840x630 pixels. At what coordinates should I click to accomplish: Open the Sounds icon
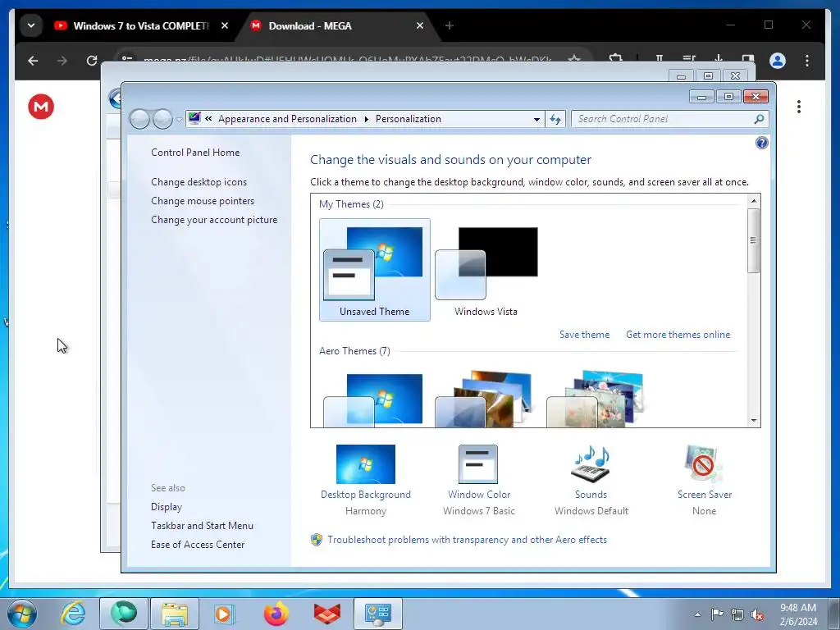tap(591, 464)
